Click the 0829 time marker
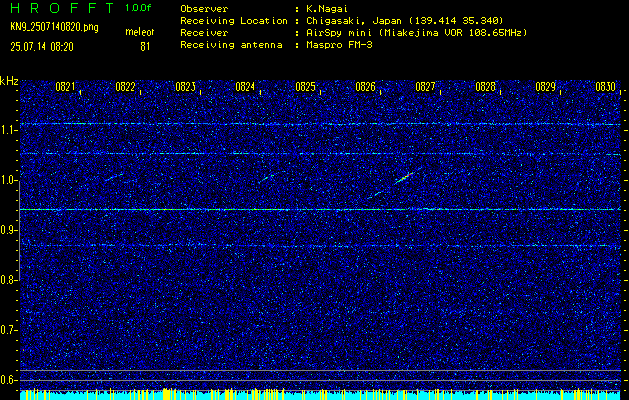This screenshot has width=629, height=400. (546, 87)
